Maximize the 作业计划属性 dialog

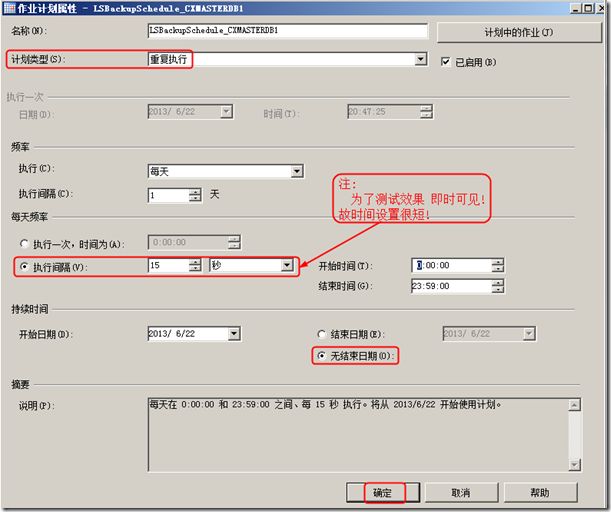tap(588, 8)
